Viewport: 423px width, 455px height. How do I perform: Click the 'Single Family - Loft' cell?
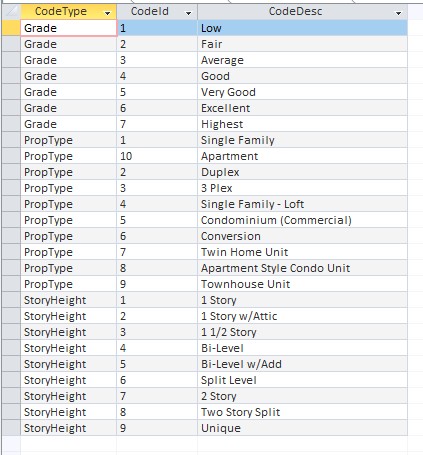pos(302,204)
